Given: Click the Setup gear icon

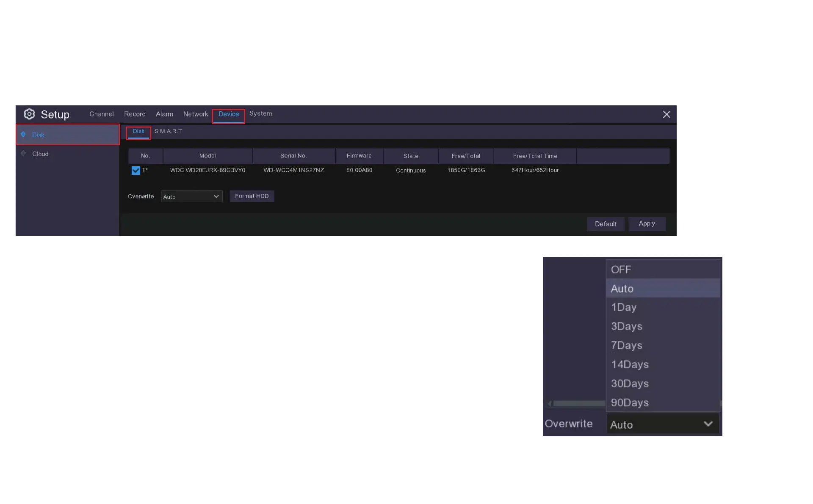Looking at the screenshot, I should pyautogui.click(x=29, y=114).
